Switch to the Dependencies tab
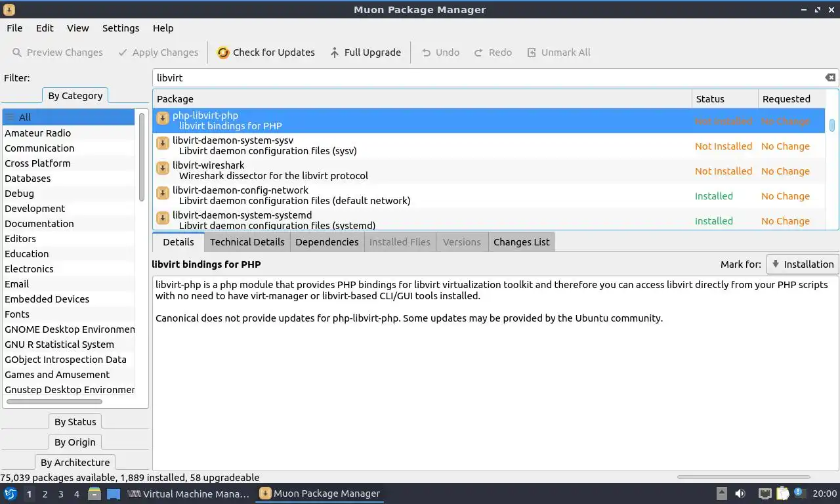 click(327, 241)
